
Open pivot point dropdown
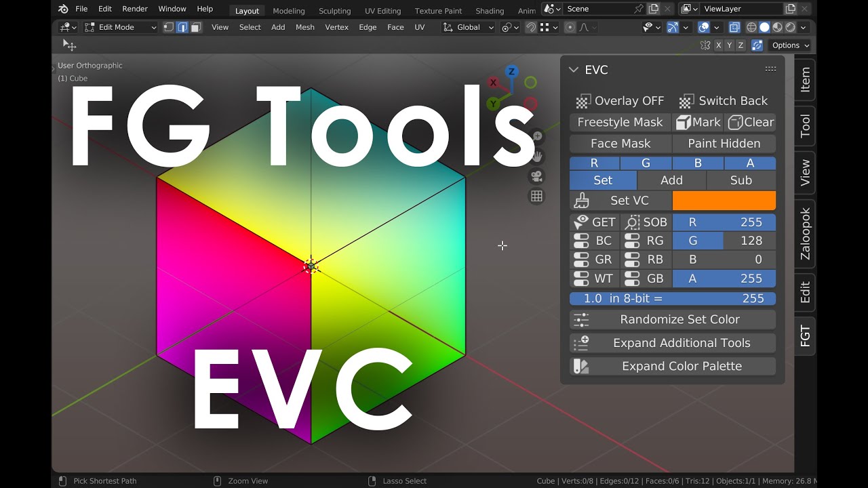click(x=510, y=27)
